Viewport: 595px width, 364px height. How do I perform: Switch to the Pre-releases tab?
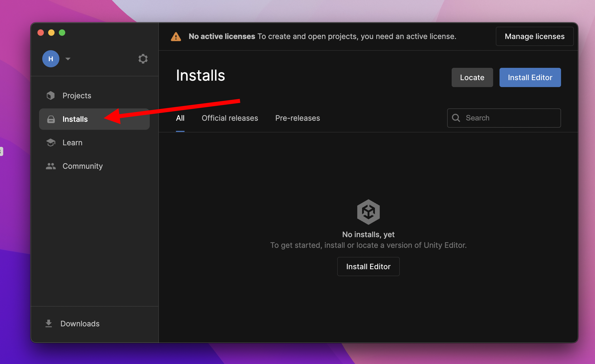297,118
